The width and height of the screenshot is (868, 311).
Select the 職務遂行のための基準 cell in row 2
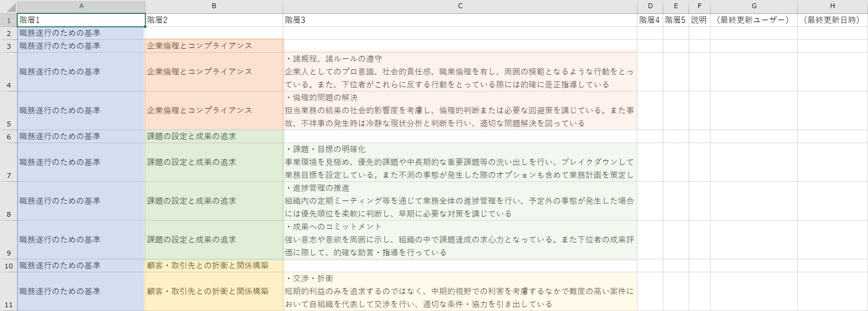pyautogui.click(x=81, y=33)
